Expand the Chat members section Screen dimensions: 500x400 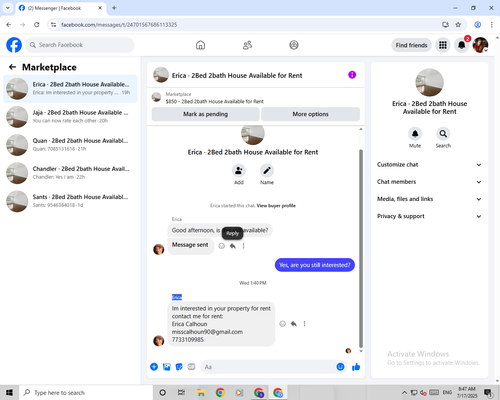429,182
